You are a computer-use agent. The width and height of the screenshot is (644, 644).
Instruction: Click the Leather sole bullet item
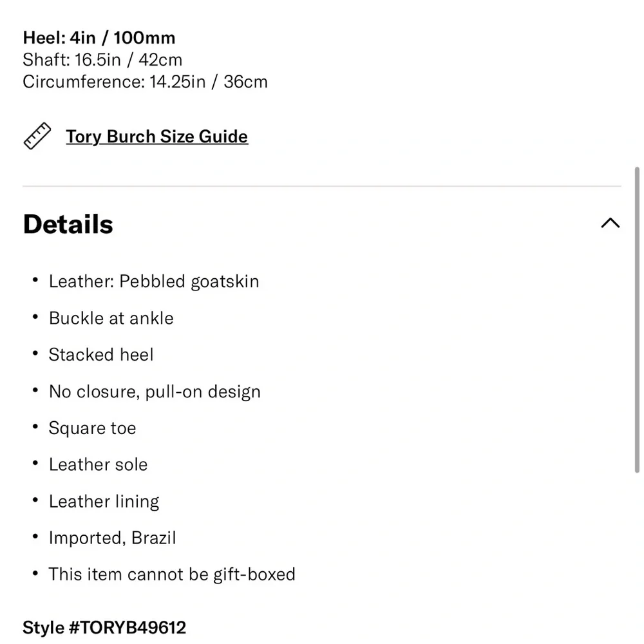(98, 465)
